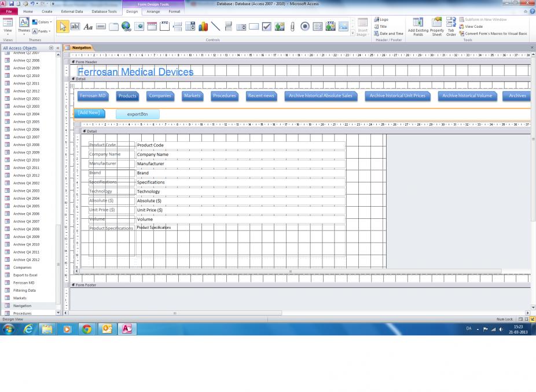536x392 pixels.
Task: Select the Companies navigation button
Action: [160, 96]
